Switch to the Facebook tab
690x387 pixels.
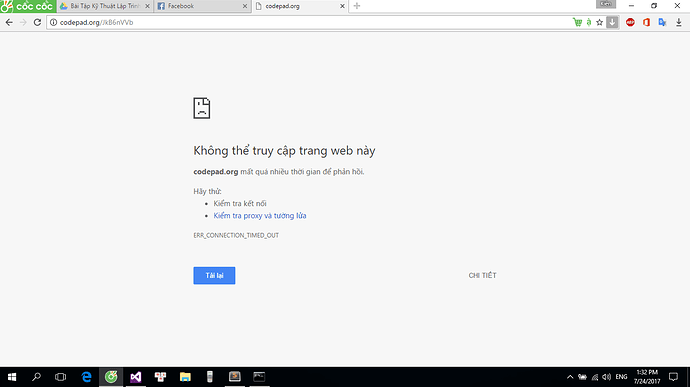coord(202,6)
